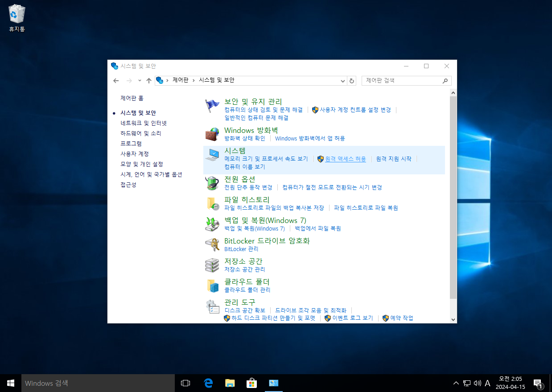
Task: Click the BitLocker drive with keys icon
Action: 212,244
